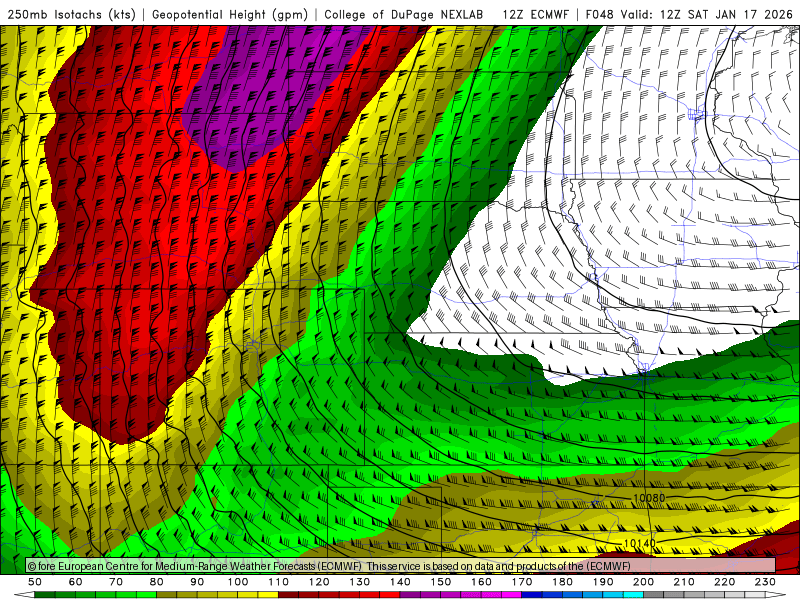Click the 150 kts color bar label
This screenshot has width=800, height=600.
tap(441, 582)
